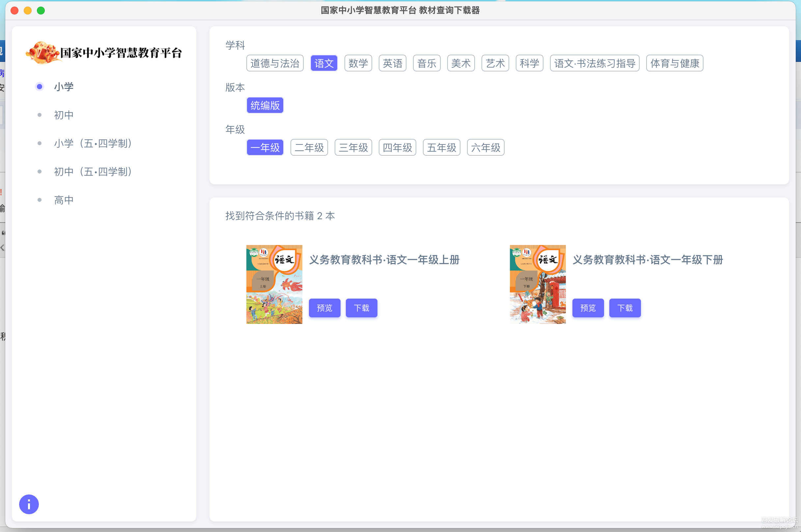Click title 义务教育教科书·语文一年级下册

point(648,260)
